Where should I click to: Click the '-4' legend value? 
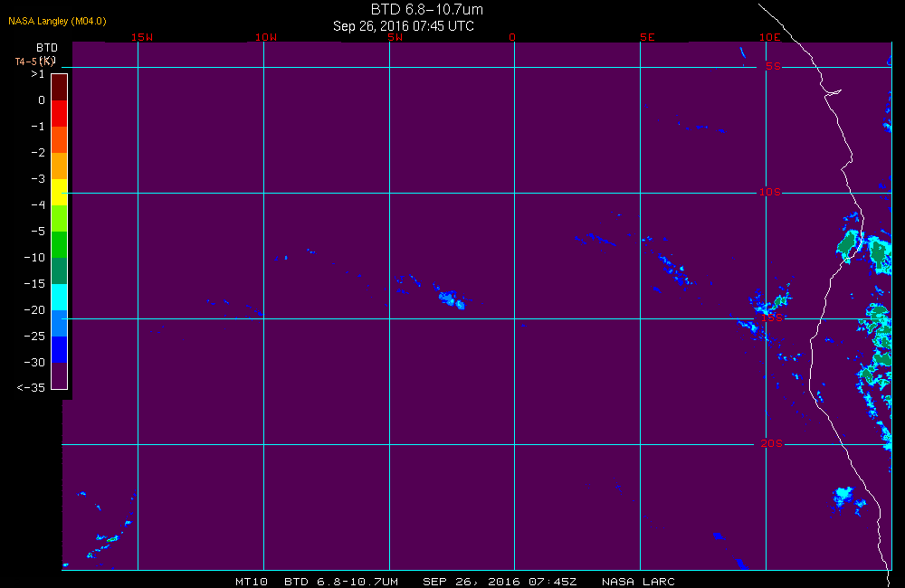[38, 204]
